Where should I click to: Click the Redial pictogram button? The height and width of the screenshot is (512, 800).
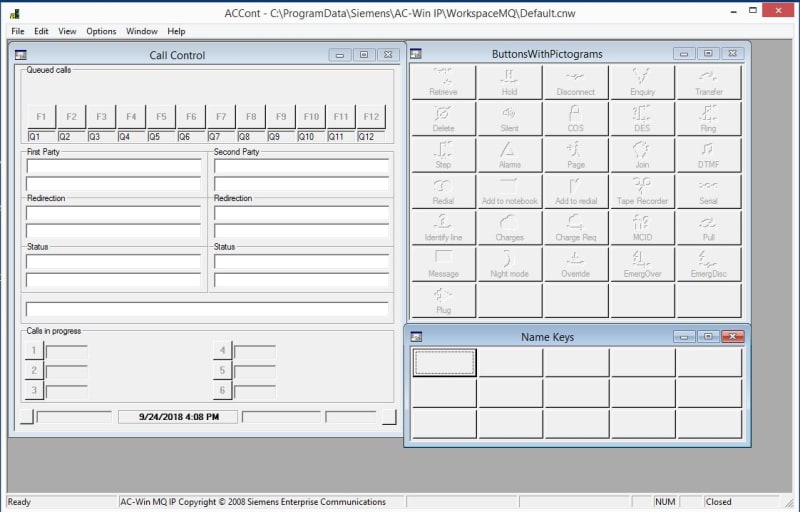pos(443,191)
